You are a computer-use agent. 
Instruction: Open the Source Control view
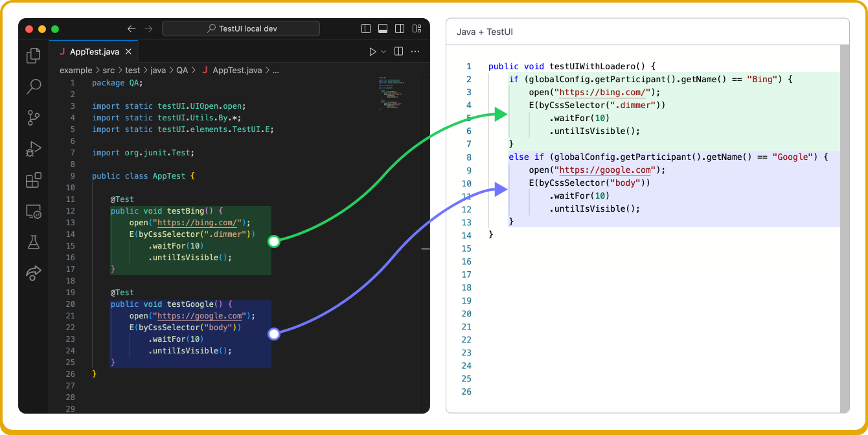click(x=34, y=118)
